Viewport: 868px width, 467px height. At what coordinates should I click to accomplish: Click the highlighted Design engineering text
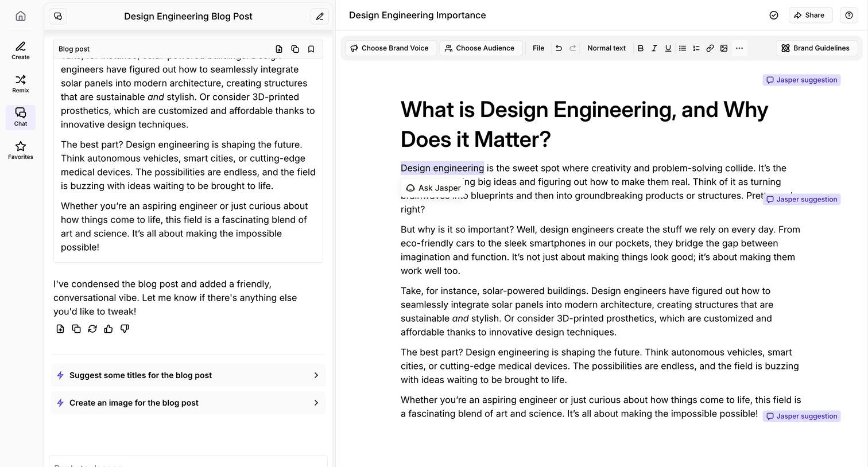[x=442, y=168]
